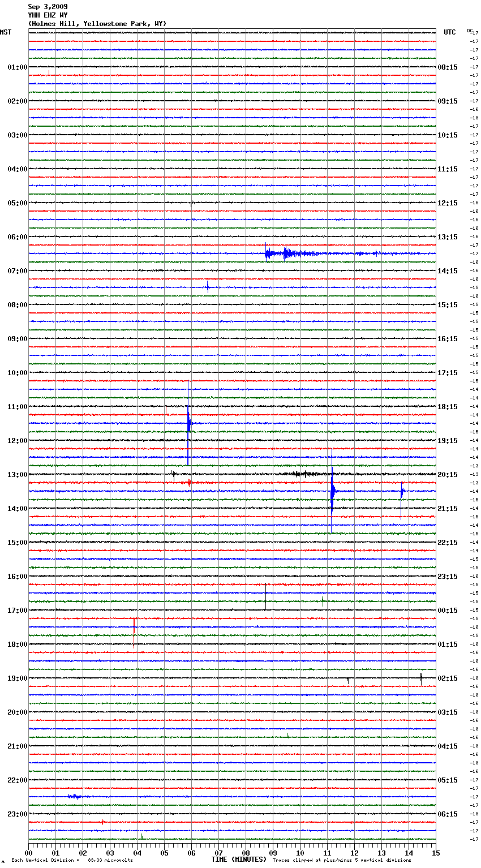Screen dimensions: 481x868
Task: Click the 22:15 UTC time label
Action: coord(448,543)
